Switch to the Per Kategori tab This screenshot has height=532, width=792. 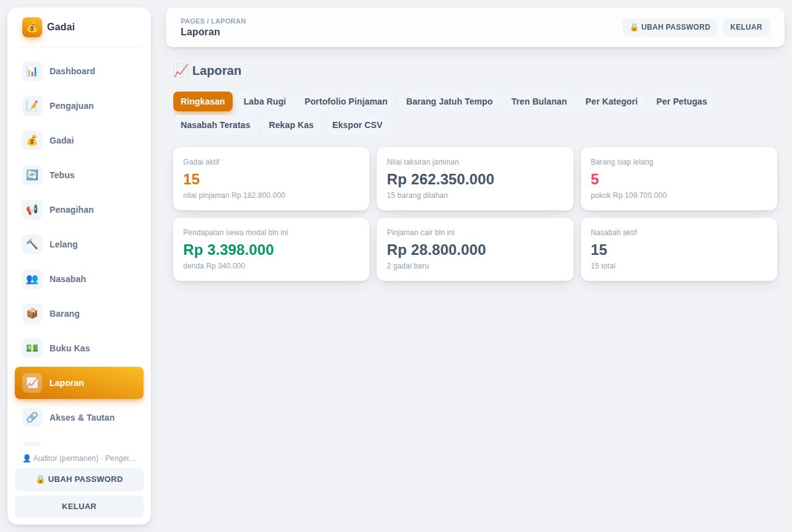pos(611,101)
